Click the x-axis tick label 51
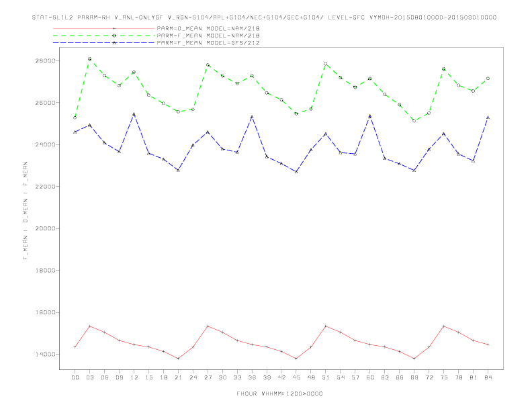 [326, 377]
